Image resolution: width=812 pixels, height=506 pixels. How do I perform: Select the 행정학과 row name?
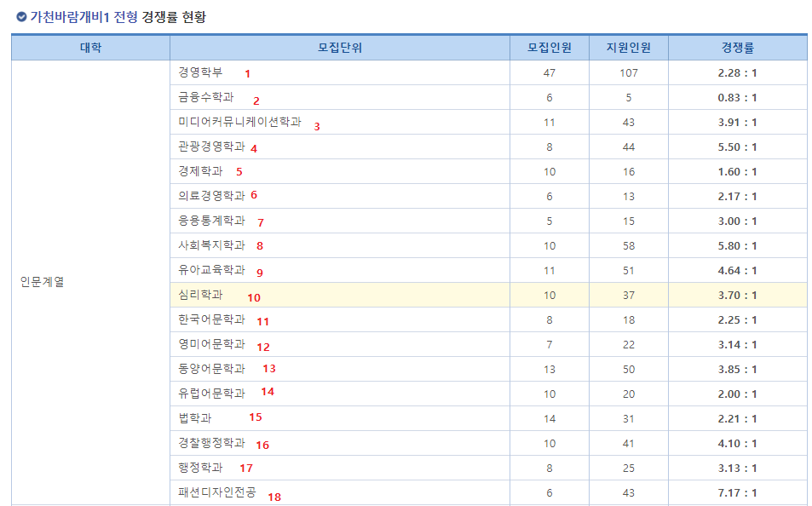(x=200, y=468)
